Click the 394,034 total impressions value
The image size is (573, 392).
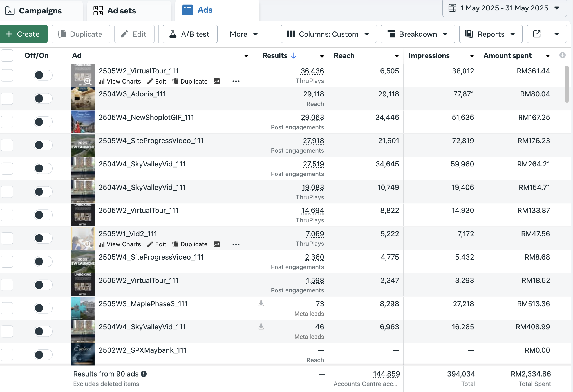(x=461, y=374)
